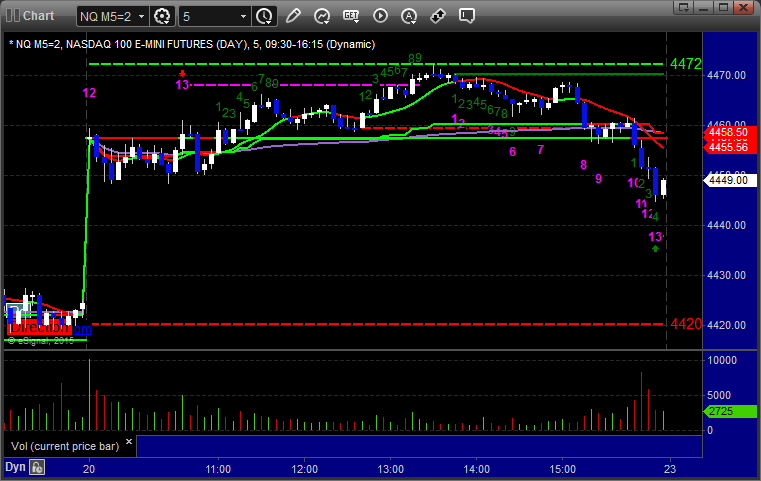Minimize the Chart window
Screen dimensions: 761x481
pos(704,7)
